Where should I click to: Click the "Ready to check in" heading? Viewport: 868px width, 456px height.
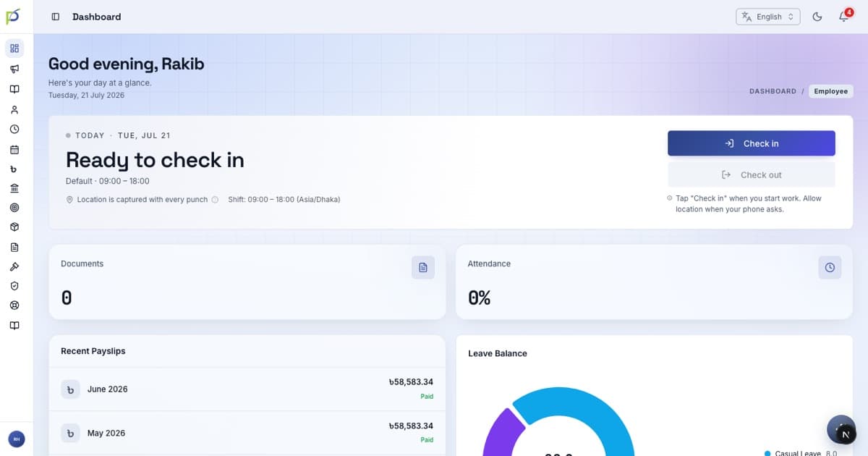(x=155, y=159)
